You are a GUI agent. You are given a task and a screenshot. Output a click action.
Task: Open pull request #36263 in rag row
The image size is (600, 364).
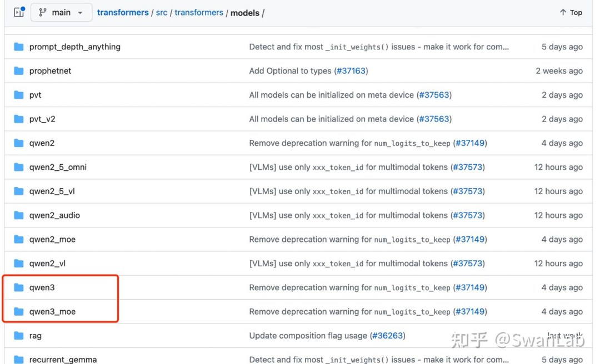tap(388, 336)
